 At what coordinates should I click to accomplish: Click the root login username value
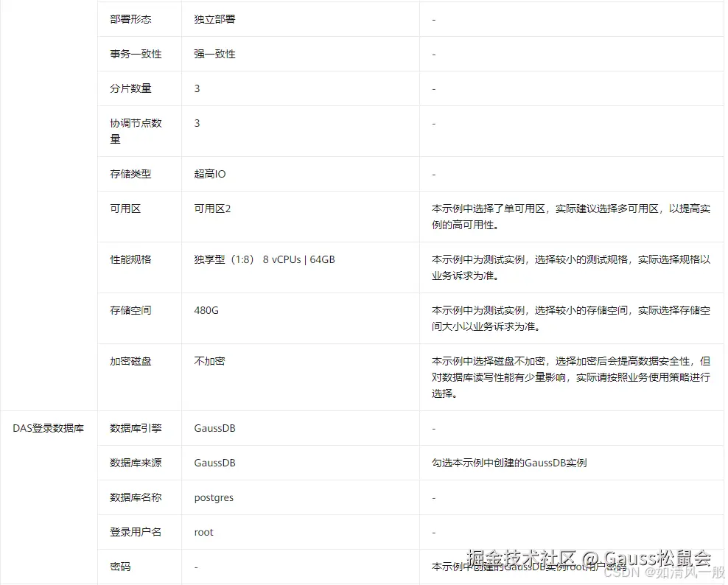click(x=203, y=532)
